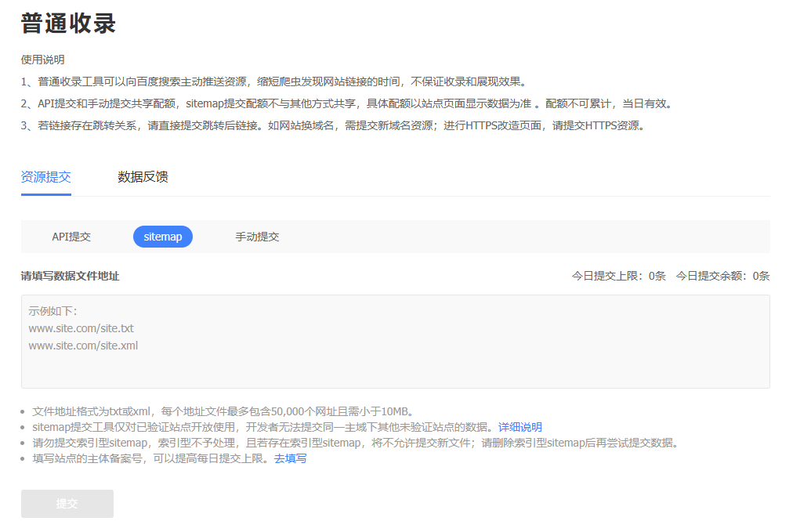Click instruction line 3 about 跳转关系
The image size is (800, 532).
(x=335, y=125)
